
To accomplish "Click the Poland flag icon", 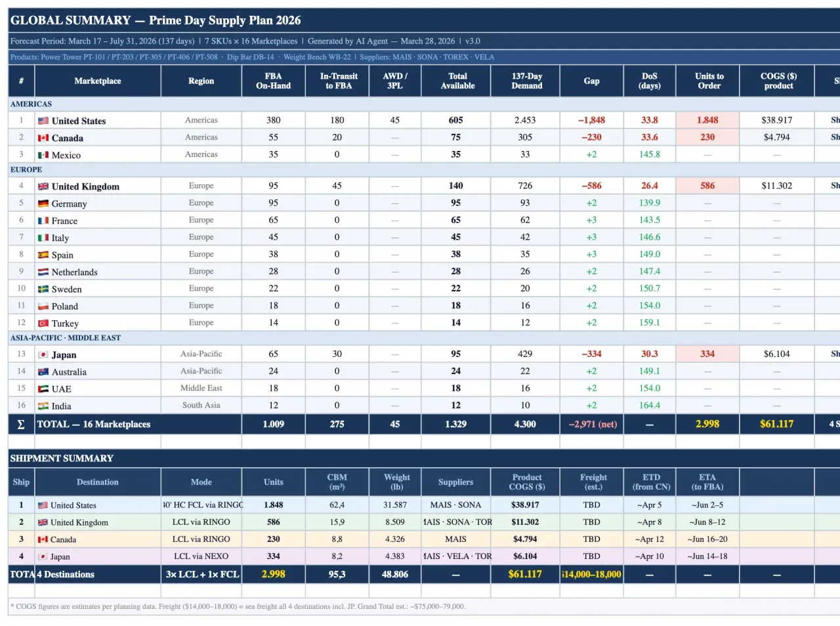I will point(43,306).
